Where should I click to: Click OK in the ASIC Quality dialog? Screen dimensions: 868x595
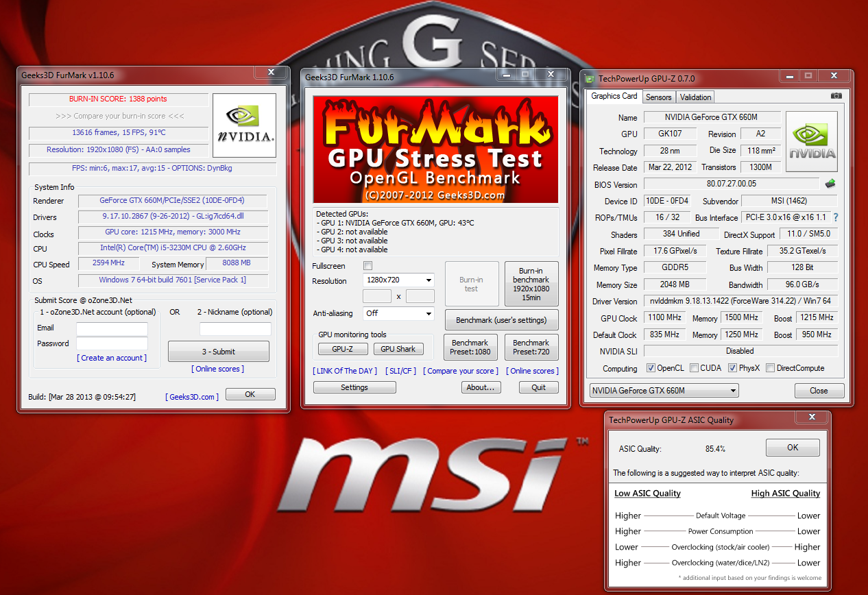pos(793,448)
